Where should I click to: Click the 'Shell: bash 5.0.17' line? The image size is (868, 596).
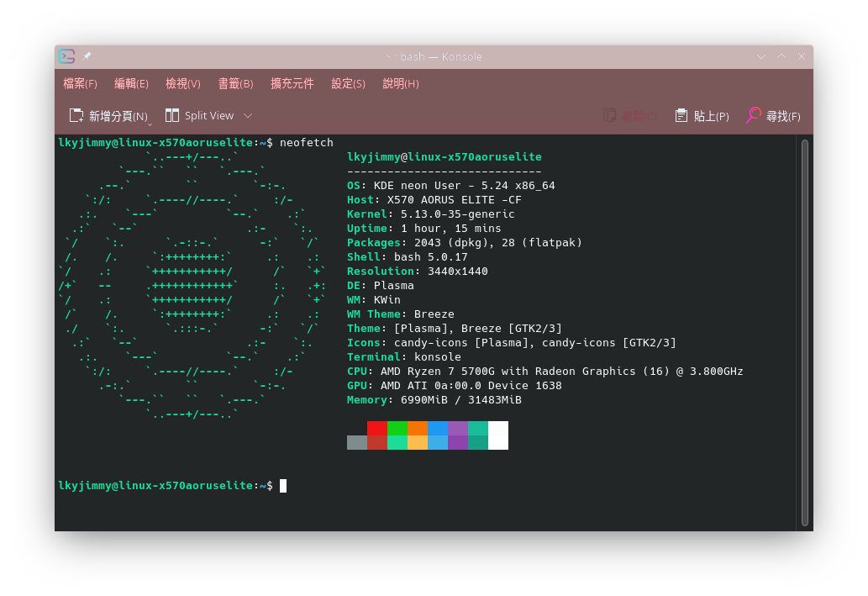tap(407, 257)
